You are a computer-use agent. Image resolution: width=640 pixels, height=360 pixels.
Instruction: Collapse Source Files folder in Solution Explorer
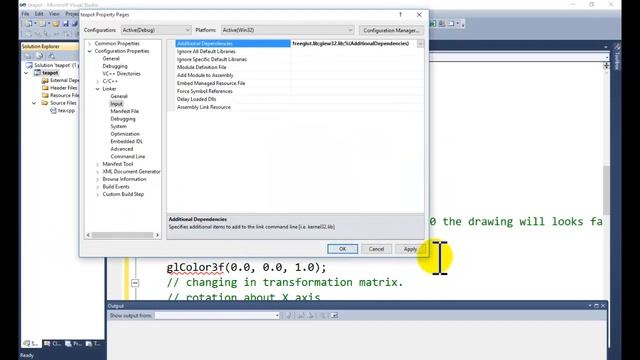34,103
